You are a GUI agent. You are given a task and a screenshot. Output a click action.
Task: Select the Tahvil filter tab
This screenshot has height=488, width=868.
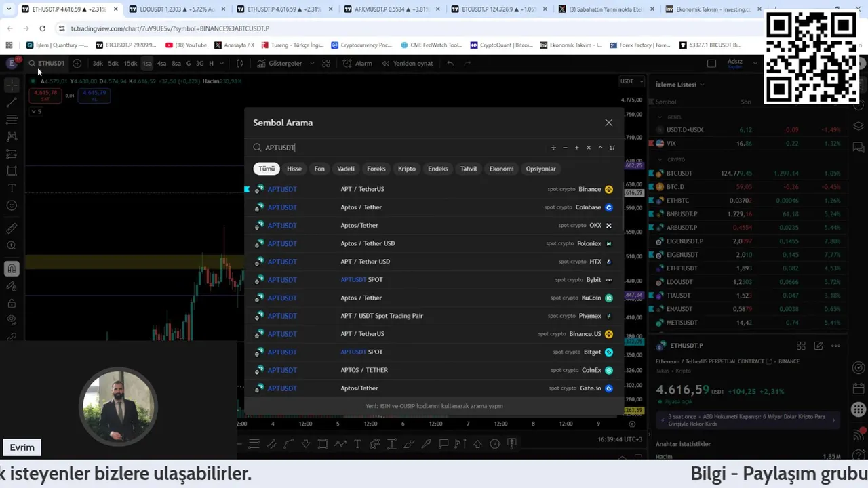click(469, 169)
